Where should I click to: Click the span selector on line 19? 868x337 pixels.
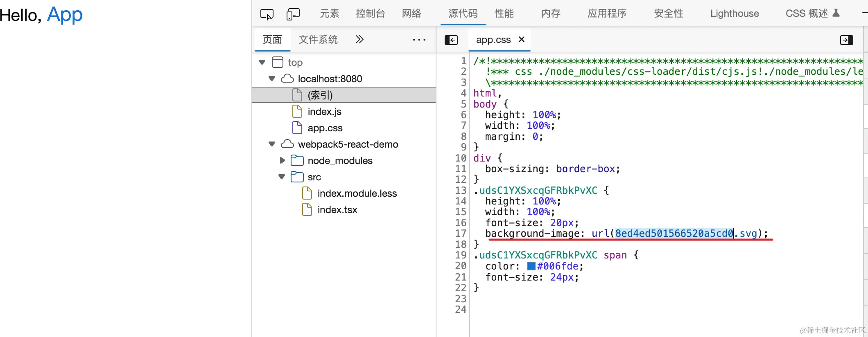pos(615,255)
